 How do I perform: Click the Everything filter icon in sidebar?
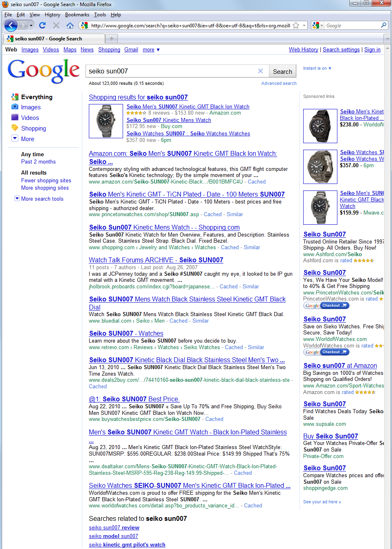pos(15,97)
